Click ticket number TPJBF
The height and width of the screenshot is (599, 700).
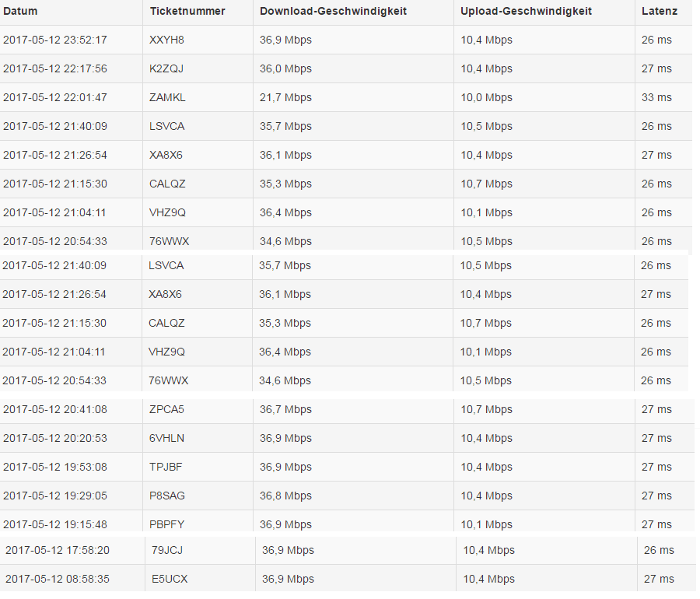point(166,467)
